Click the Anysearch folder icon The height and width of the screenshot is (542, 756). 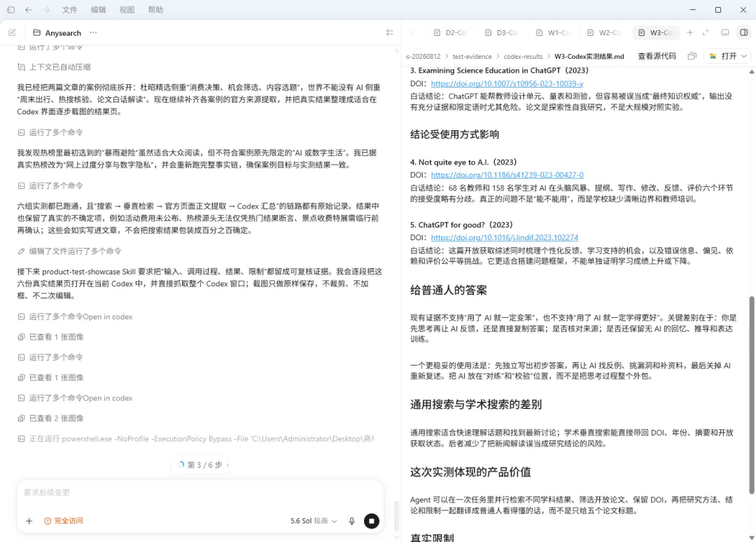point(36,33)
